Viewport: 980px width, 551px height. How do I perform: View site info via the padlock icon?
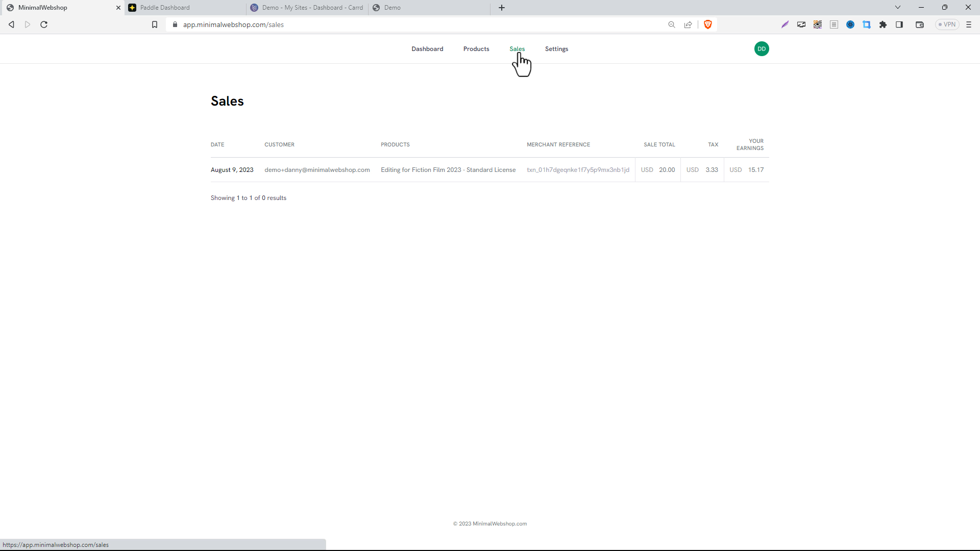(x=175, y=24)
